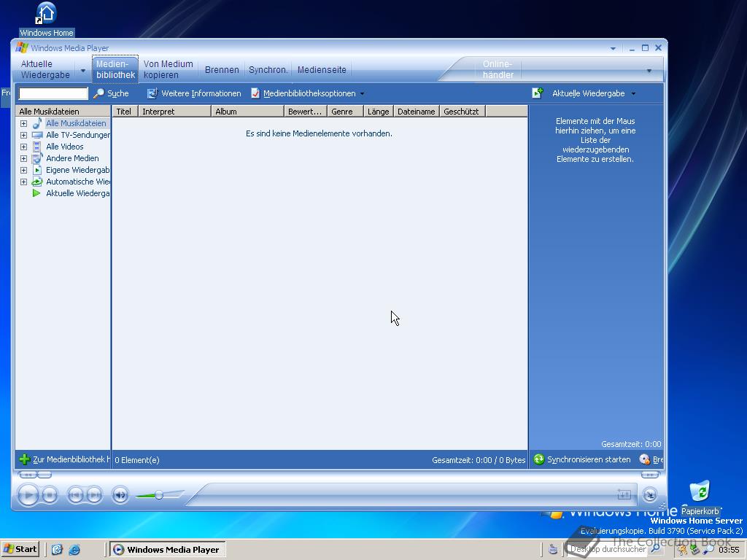The height and width of the screenshot is (560, 747).
Task: Focus the library search input field
Action: (x=53, y=93)
